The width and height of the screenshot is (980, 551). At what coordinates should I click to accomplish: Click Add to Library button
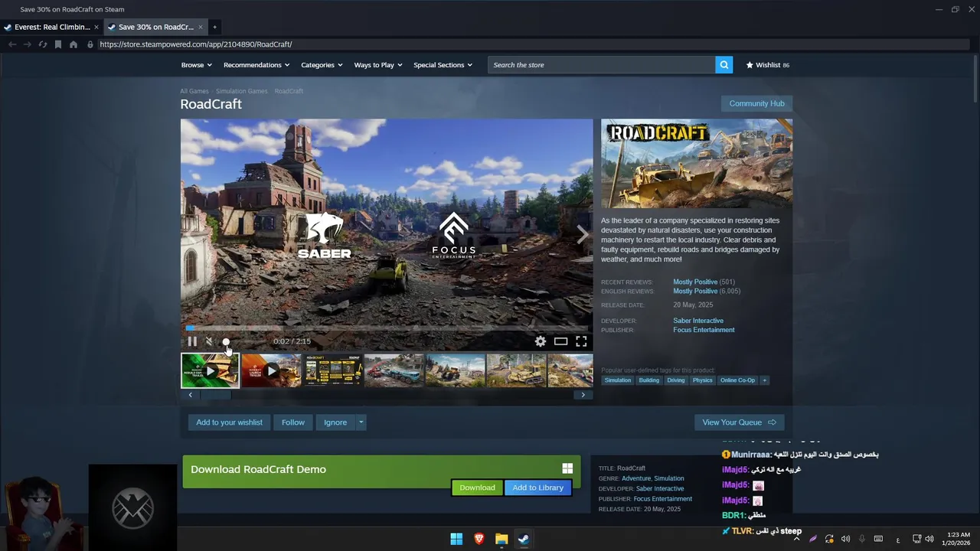(x=537, y=487)
